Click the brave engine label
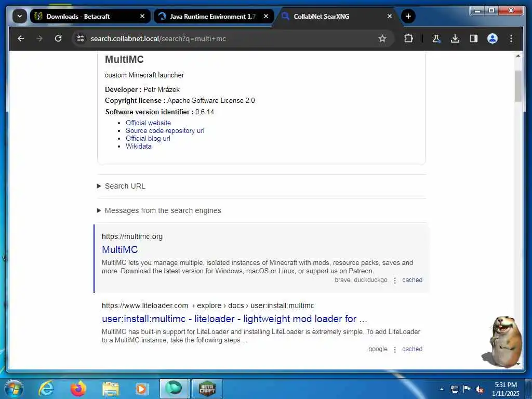The image size is (532, 399). pos(342,280)
